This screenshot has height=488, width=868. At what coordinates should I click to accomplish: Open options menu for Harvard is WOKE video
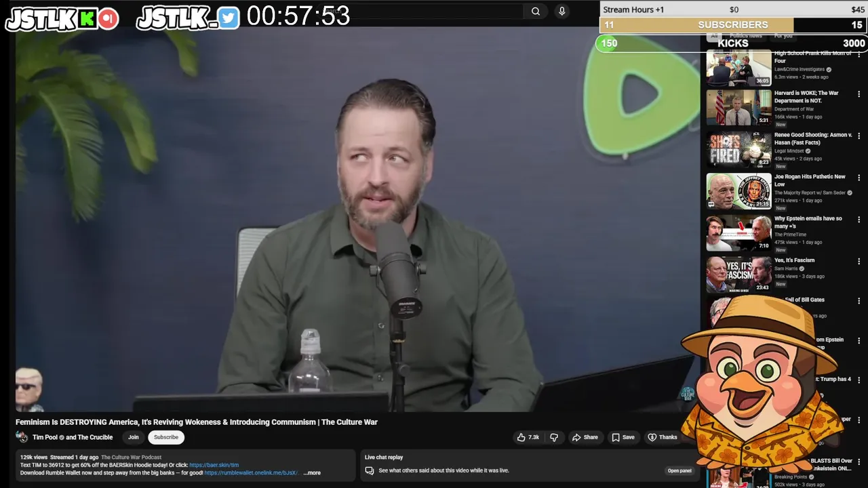coord(859,94)
